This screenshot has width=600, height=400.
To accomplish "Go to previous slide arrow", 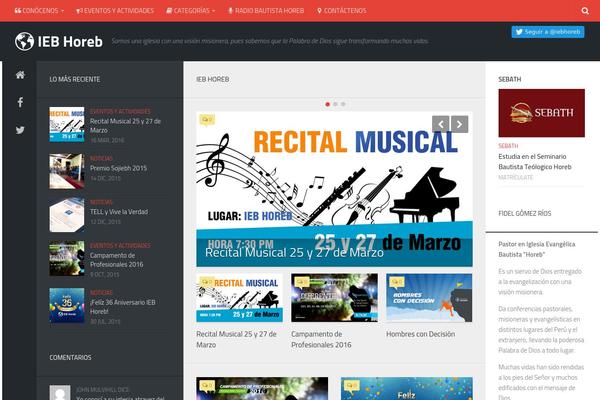I will [x=440, y=124].
